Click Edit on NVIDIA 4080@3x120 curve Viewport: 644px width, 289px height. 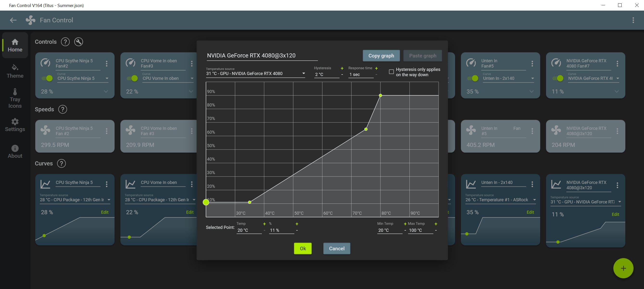[x=615, y=214]
